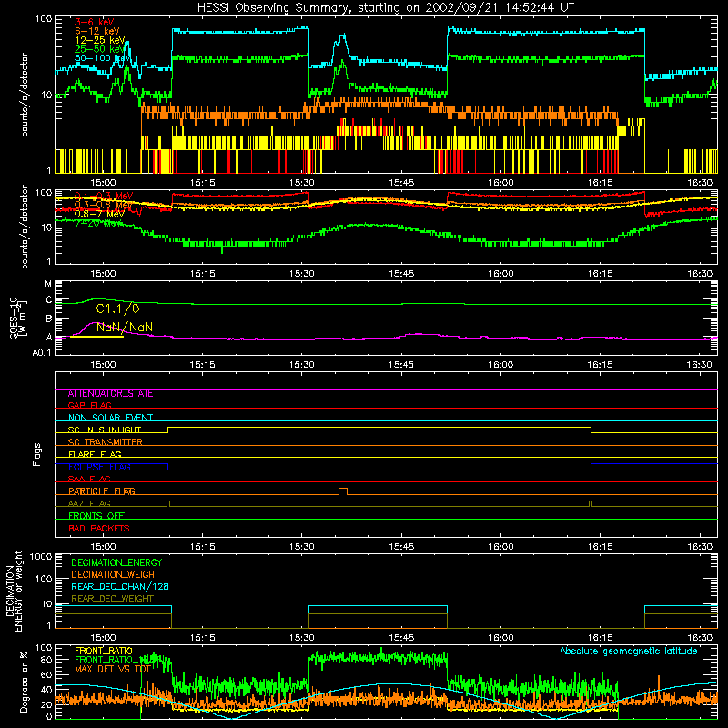The width and height of the screenshot is (728, 728).
Task: Click the Absolute geomagnetic latitude label
Action: click(x=629, y=652)
